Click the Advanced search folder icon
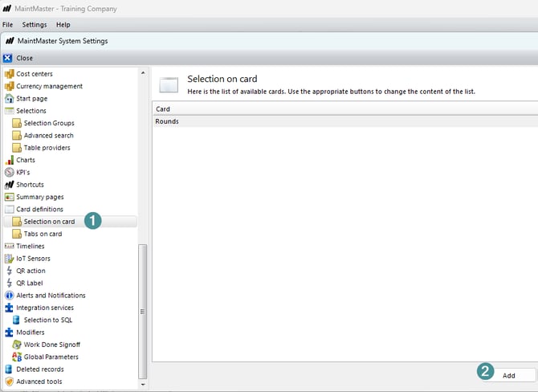 (17, 135)
